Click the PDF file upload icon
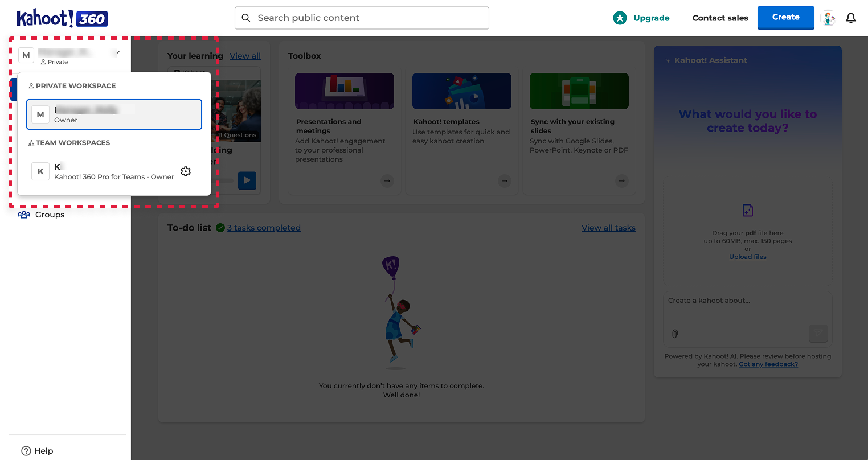The image size is (868, 460). (x=748, y=211)
